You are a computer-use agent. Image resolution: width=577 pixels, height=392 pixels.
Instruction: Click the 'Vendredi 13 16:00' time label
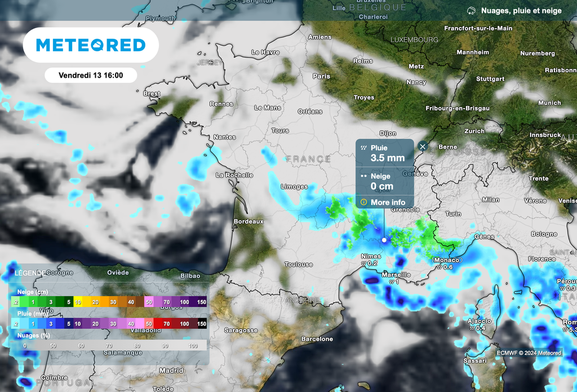point(91,75)
